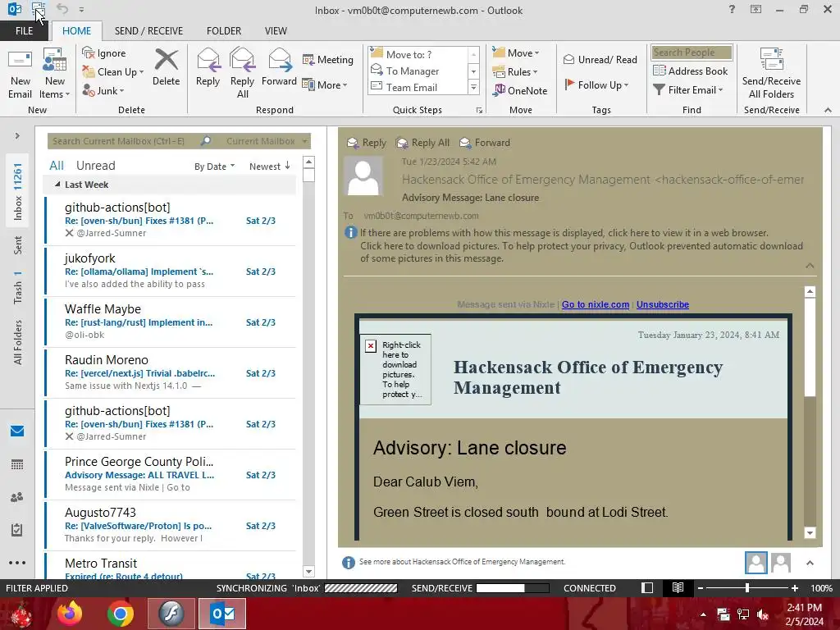Open the Rules menu
The image size is (840, 630).
(x=515, y=72)
